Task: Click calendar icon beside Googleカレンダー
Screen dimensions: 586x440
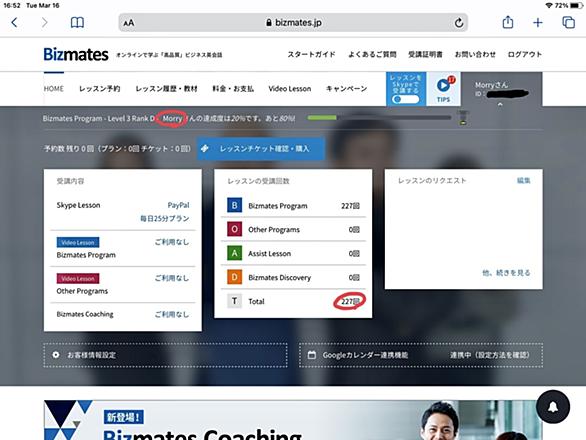Action: 312,355
